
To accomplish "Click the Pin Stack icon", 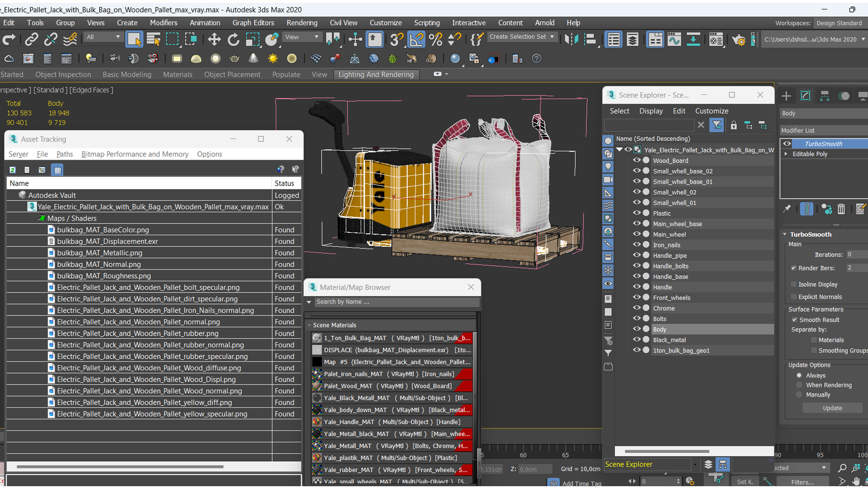I will click(x=787, y=209).
